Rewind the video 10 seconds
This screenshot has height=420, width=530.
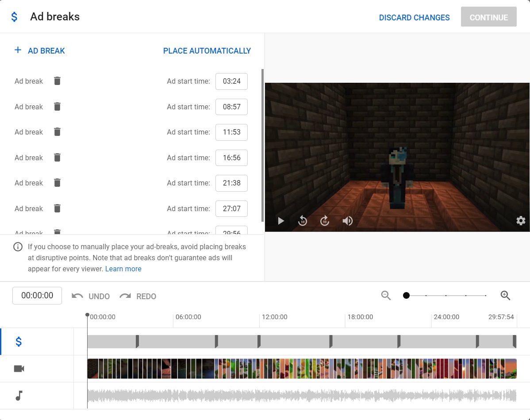coord(303,221)
